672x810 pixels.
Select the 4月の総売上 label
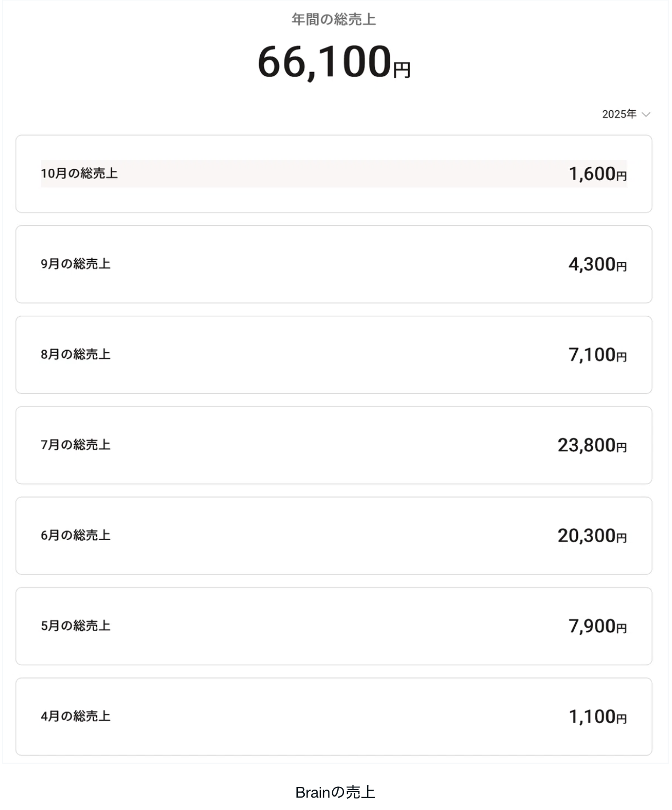76,716
